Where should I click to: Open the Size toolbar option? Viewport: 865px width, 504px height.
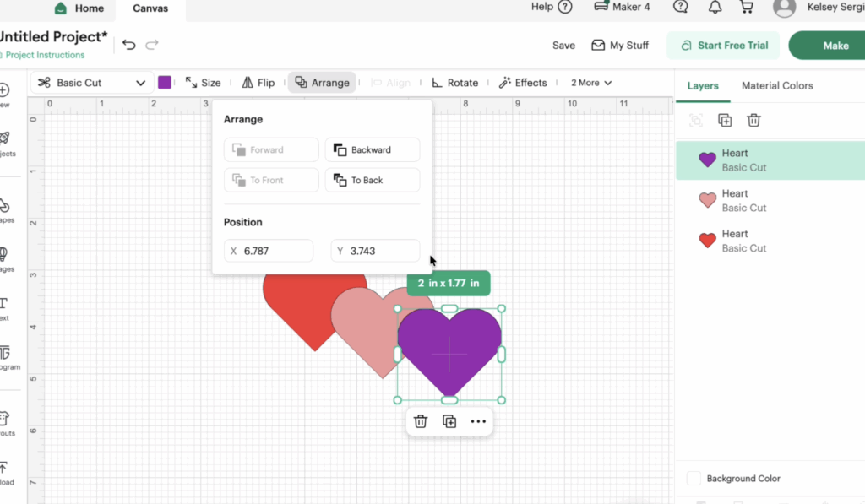[203, 83]
